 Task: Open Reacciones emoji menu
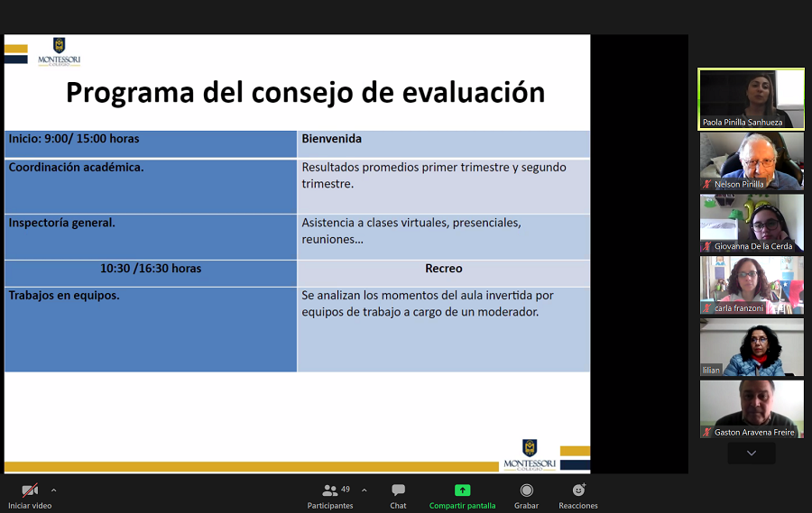tap(578, 497)
